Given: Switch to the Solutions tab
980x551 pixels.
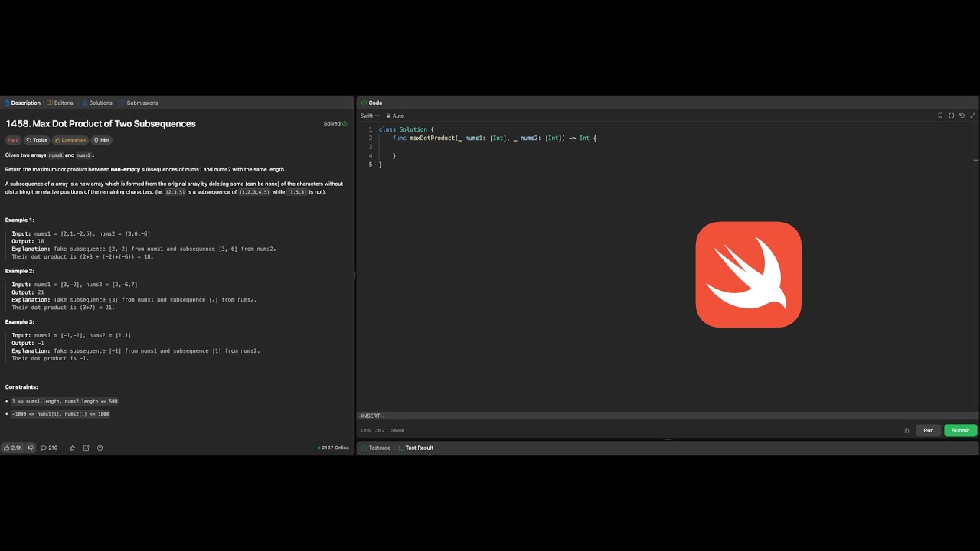Looking at the screenshot, I should (97, 103).
